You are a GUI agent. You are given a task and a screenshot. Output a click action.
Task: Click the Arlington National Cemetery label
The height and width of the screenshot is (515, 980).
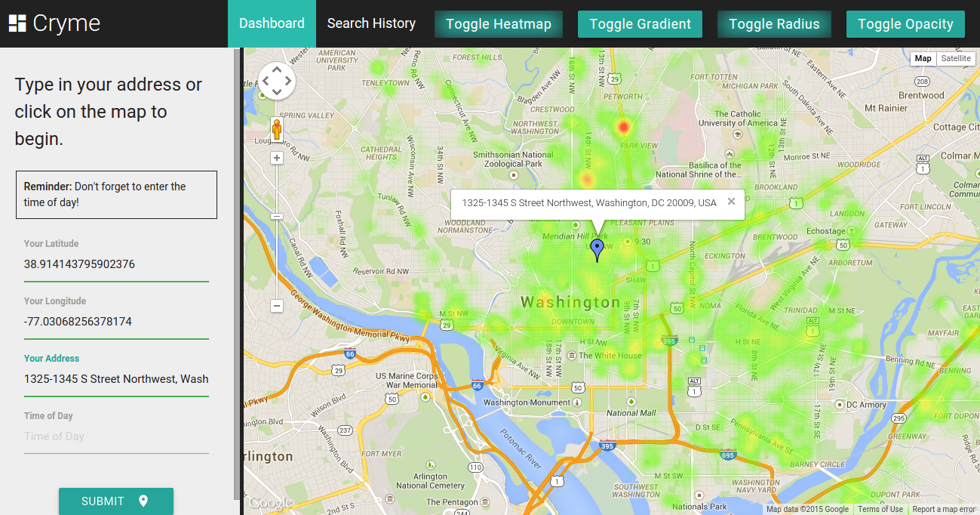coord(431,481)
